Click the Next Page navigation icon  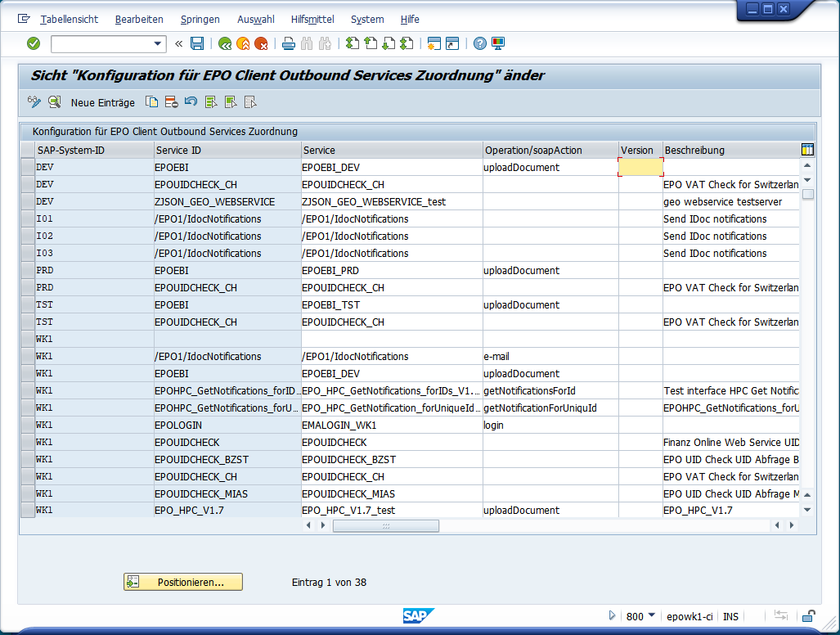coord(389,43)
